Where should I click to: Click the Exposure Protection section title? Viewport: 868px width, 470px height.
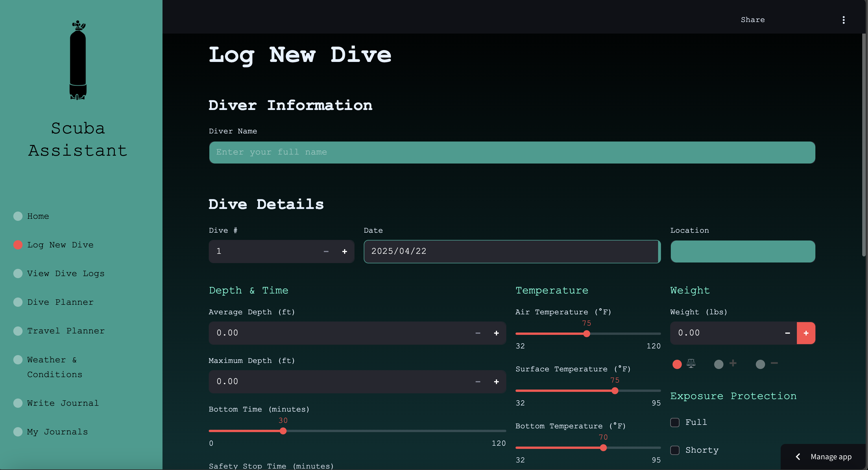point(734,396)
